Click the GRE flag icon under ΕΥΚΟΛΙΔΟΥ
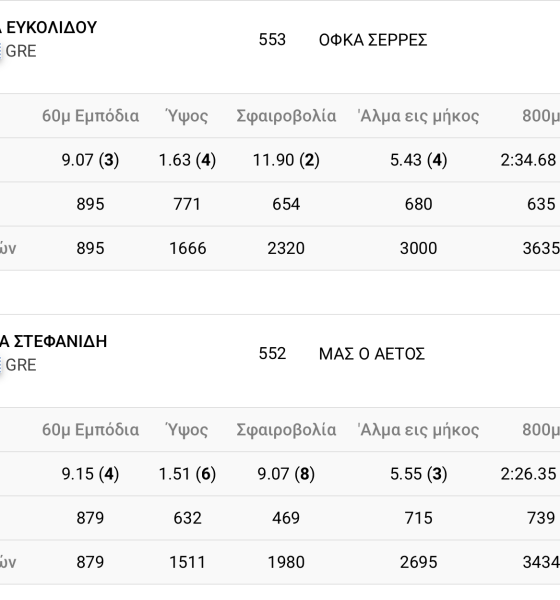Image resolution: width=560 pixels, height=600 pixels. [x=1, y=51]
